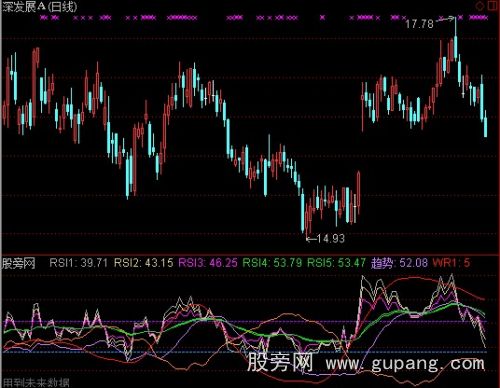Click the 股旁网 indicator name label

(19, 263)
